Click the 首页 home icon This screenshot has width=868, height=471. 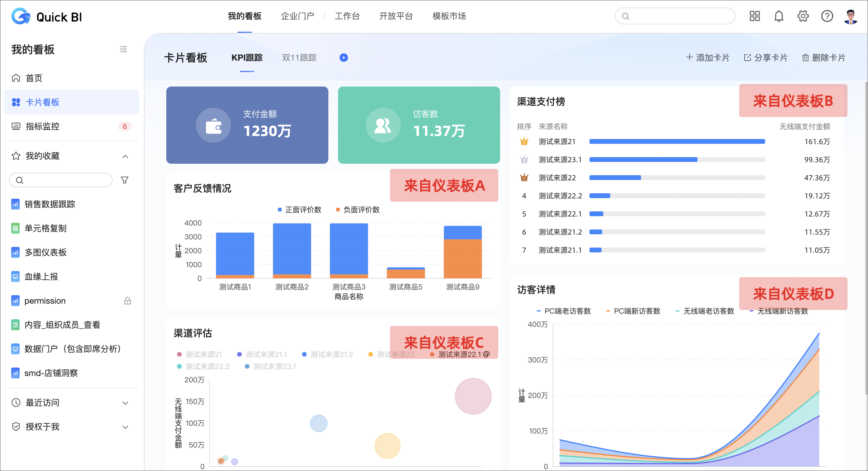point(16,78)
